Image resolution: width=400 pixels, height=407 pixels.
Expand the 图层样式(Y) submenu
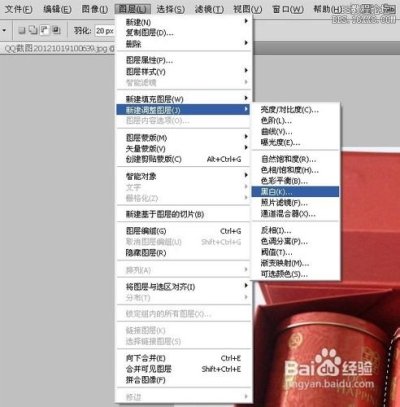pos(184,71)
